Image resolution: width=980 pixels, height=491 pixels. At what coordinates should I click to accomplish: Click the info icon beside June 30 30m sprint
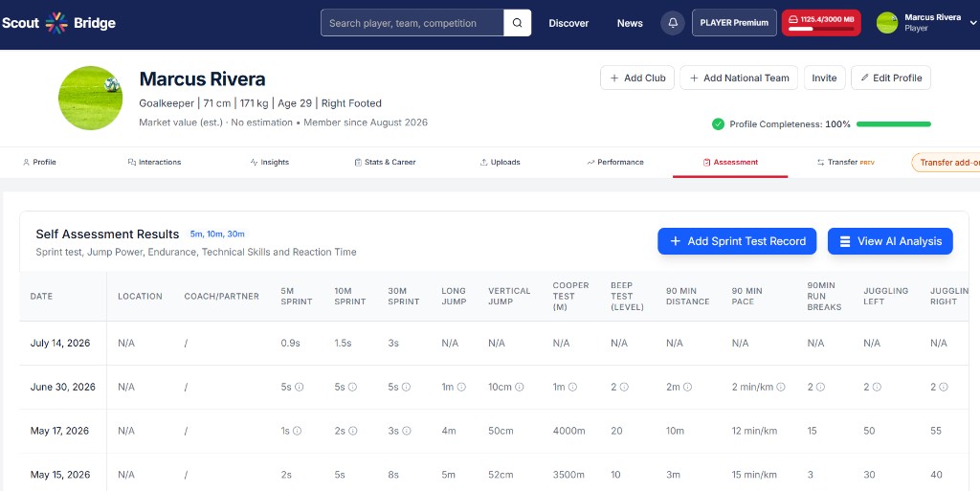click(x=406, y=387)
